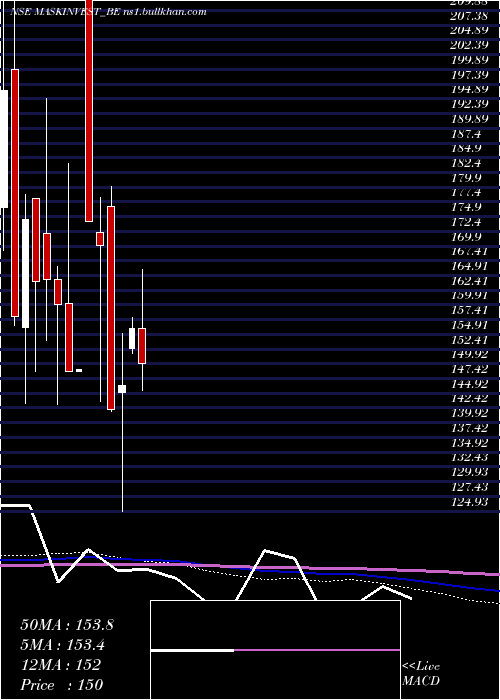Click the <<Live MACD label
Image resolution: width=500 pixels, height=700 pixels.
pyautogui.click(x=421, y=674)
